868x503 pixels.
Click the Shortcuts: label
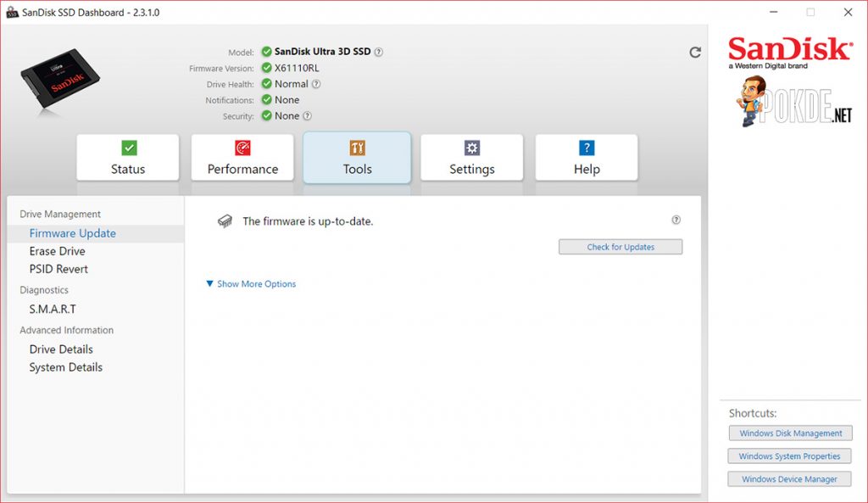(753, 413)
